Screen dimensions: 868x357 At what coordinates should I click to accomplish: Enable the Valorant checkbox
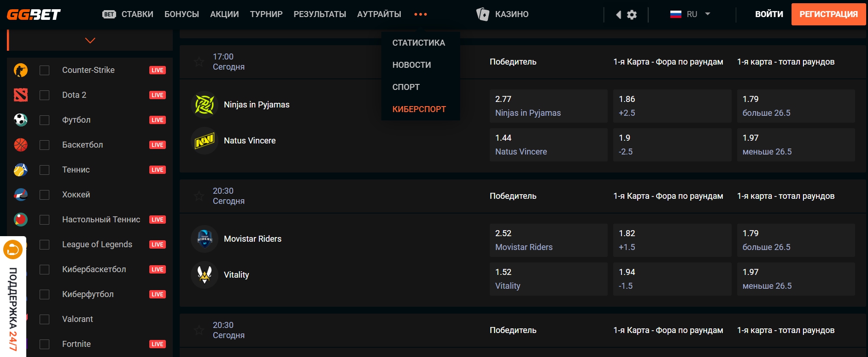pos(45,319)
